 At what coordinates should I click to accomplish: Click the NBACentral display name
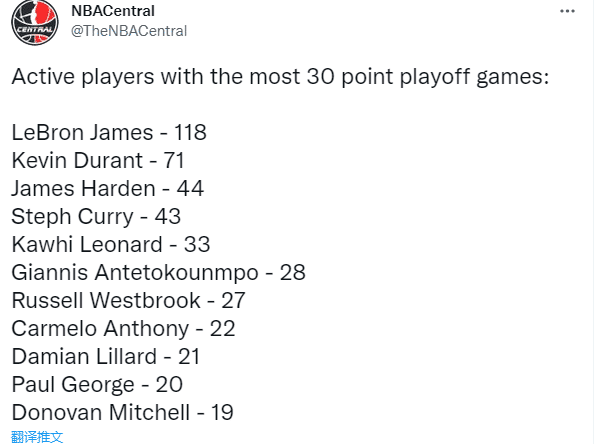pyautogui.click(x=113, y=11)
